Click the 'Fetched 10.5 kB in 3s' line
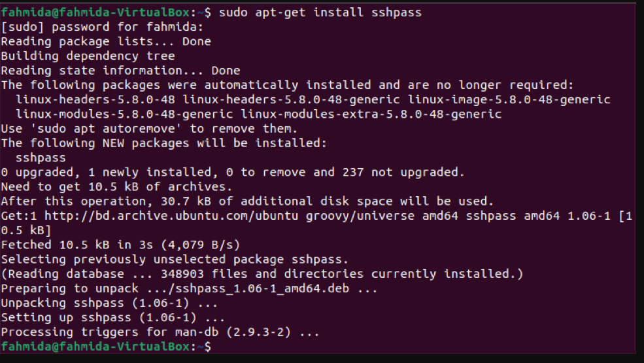Screen dimensions: 644x363 [120, 245]
